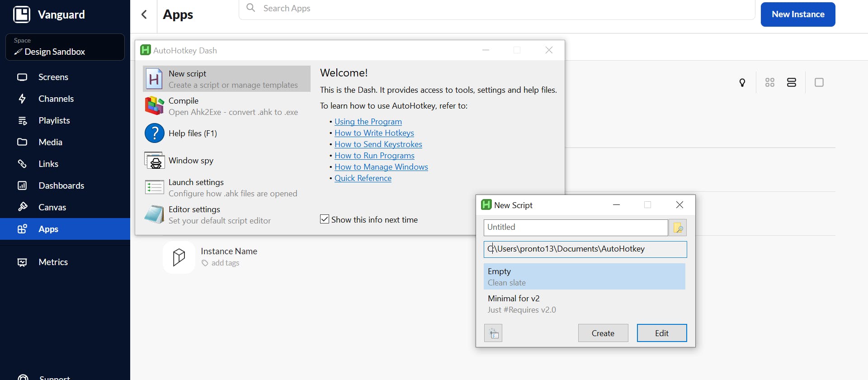
Task: Click the Edit button in New Script
Action: coord(662,333)
